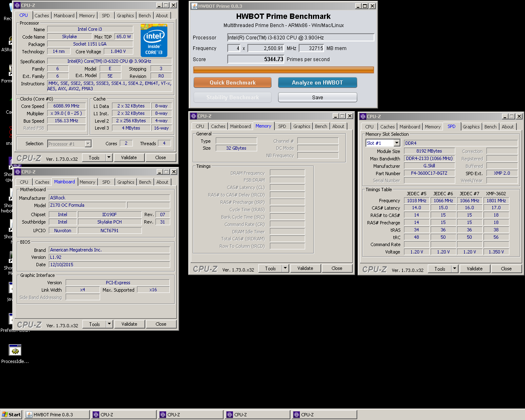Viewport: 525px width, 420px height.
Task: Click Close button in Mainboard window
Action: (161, 324)
